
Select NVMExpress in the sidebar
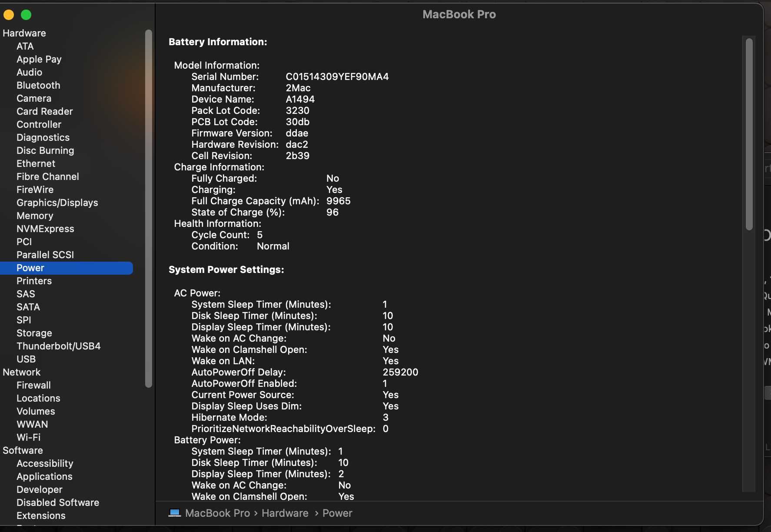tap(45, 229)
